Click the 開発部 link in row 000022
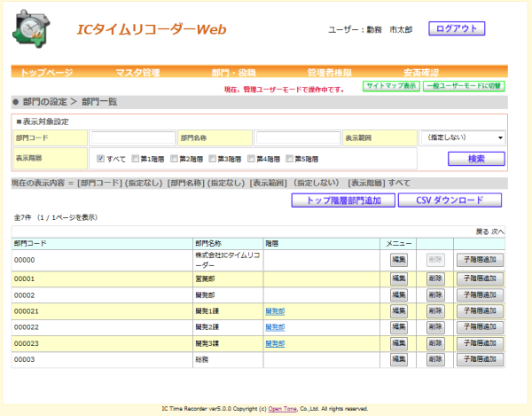This screenshot has height=416, width=532. 275,327
